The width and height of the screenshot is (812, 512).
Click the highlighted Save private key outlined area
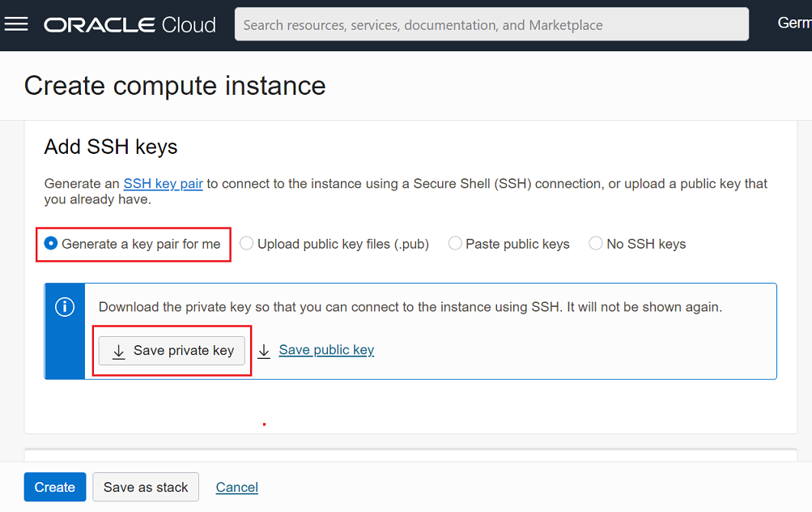coord(171,350)
